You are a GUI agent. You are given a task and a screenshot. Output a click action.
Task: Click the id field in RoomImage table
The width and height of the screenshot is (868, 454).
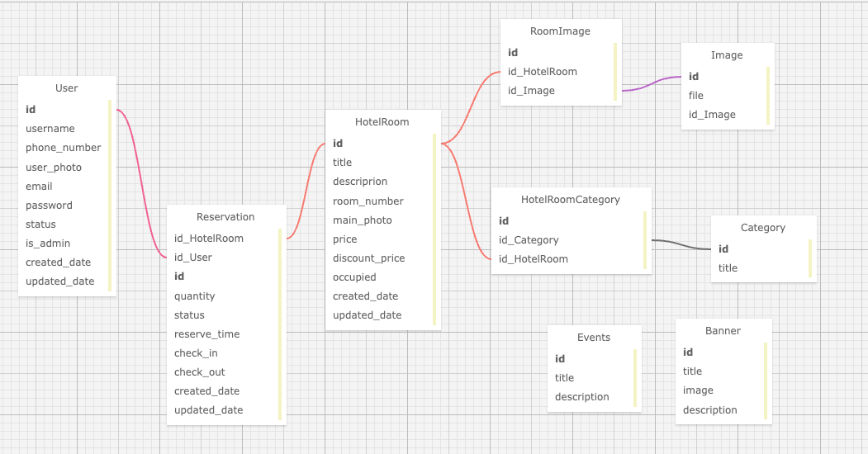click(513, 53)
